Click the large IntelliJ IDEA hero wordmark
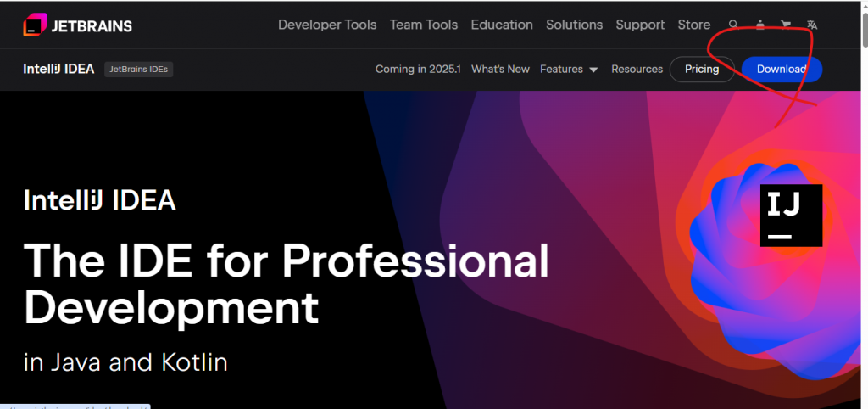Viewport: 868px width, 409px height. (x=100, y=199)
